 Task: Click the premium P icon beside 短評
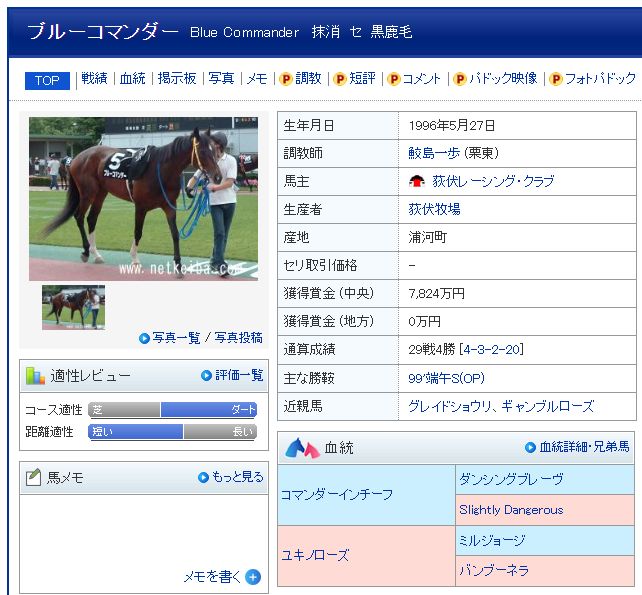340,79
